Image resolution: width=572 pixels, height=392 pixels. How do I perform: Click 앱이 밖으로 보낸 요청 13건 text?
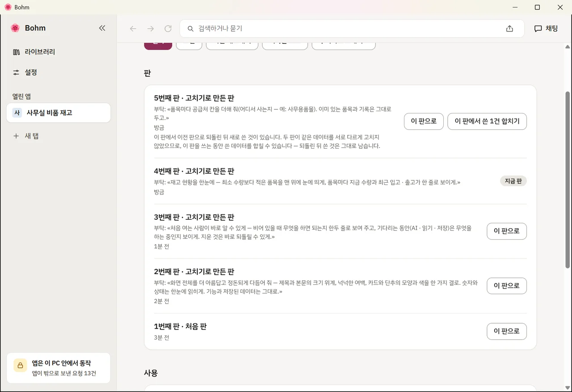click(x=64, y=374)
